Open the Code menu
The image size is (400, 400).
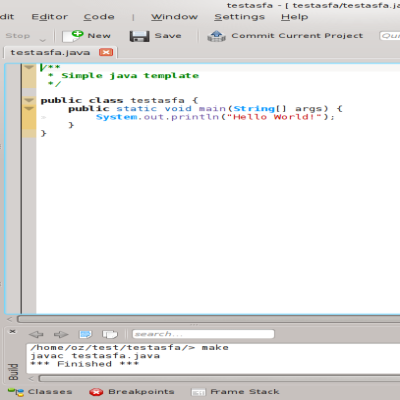tap(99, 17)
